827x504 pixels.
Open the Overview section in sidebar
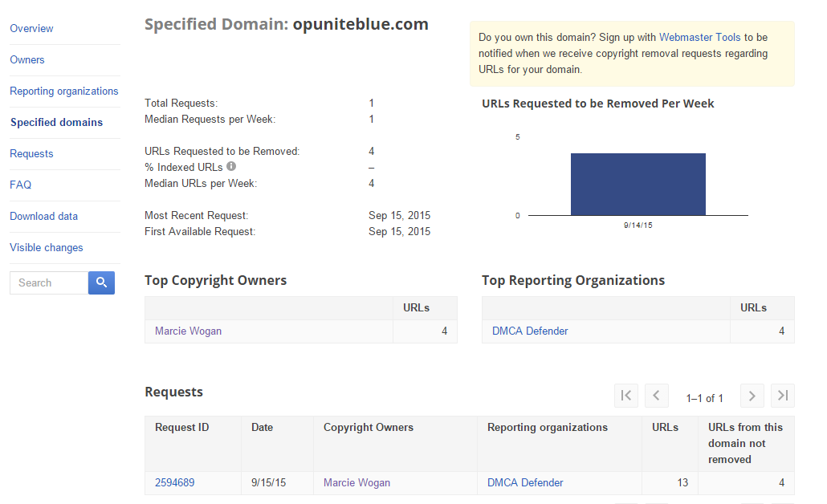click(x=31, y=28)
